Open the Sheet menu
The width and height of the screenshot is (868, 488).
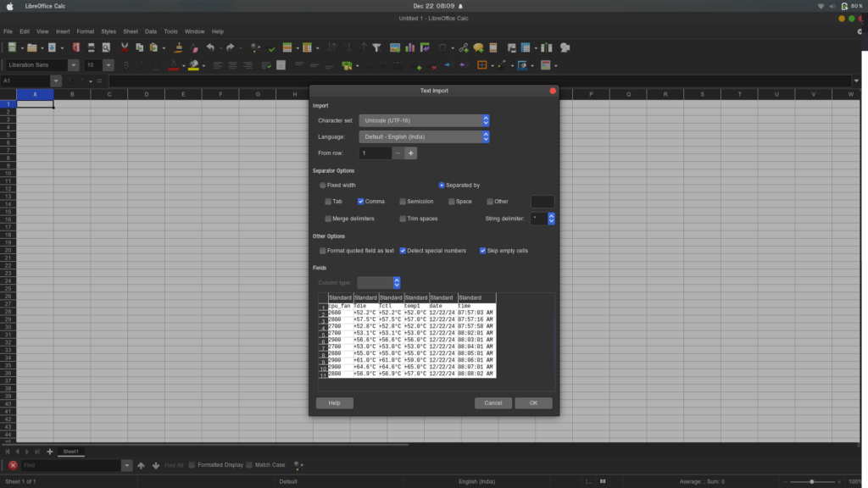click(131, 31)
